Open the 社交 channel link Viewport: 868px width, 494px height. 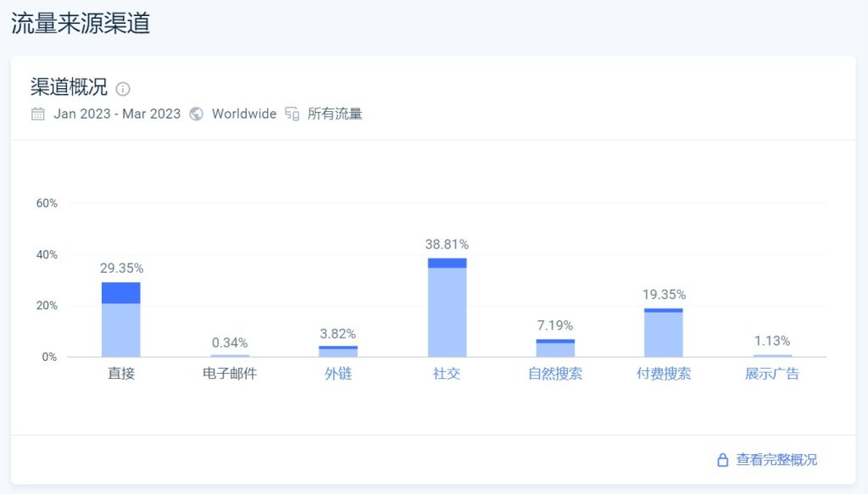coord(447,374)
